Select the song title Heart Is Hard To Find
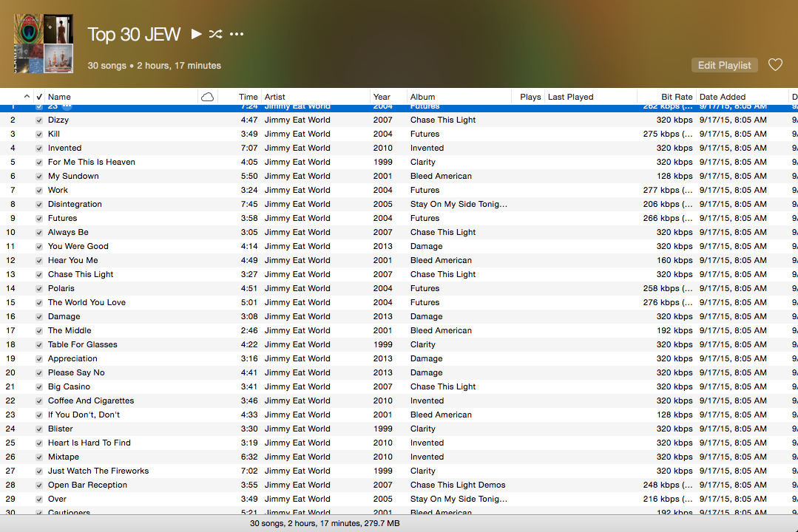Image resolution: width=798 pixels, height=532 pixels. [89, 443]
